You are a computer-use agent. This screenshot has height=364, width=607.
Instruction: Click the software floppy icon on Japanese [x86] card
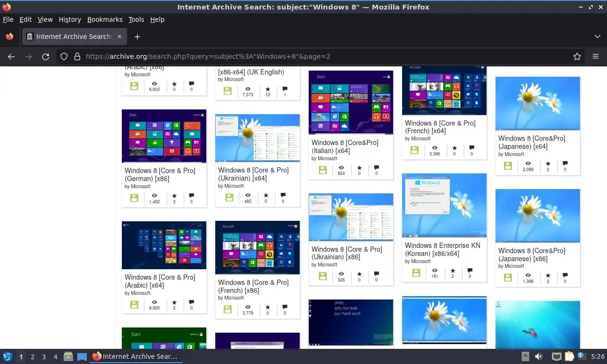(508, 278)
